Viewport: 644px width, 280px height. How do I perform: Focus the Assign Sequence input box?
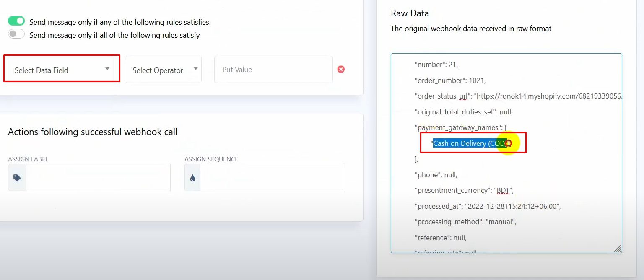pos(272,178)
